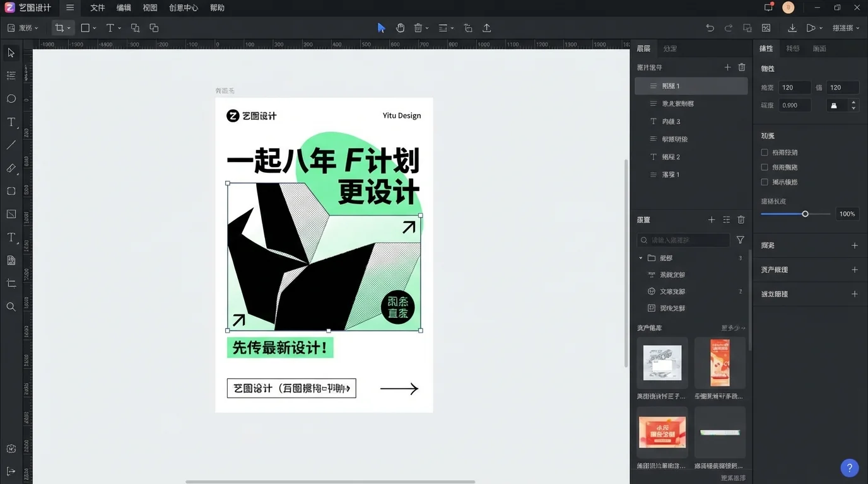Select the Line tool
Viewport: 868px width, 484px height.
point(11,145)
